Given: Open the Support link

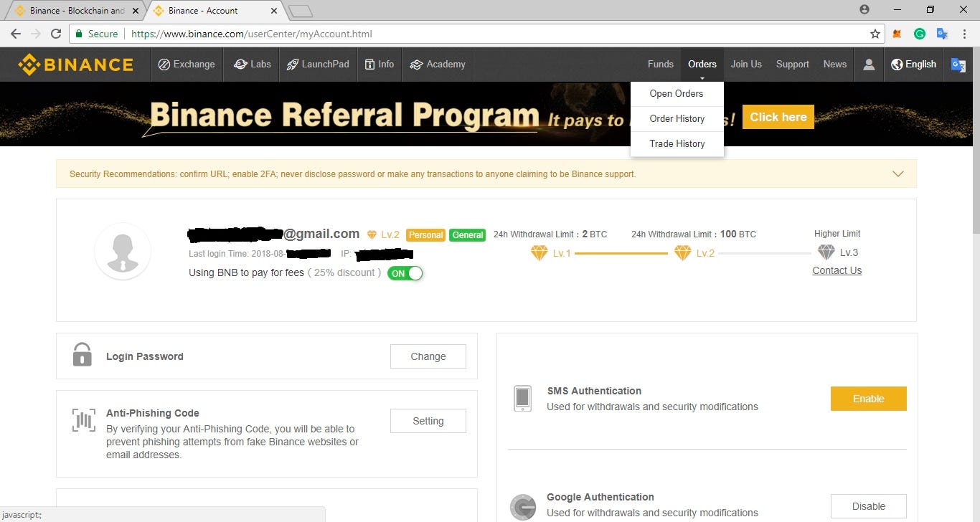Looking at the screenshot, I should point(792,65).
